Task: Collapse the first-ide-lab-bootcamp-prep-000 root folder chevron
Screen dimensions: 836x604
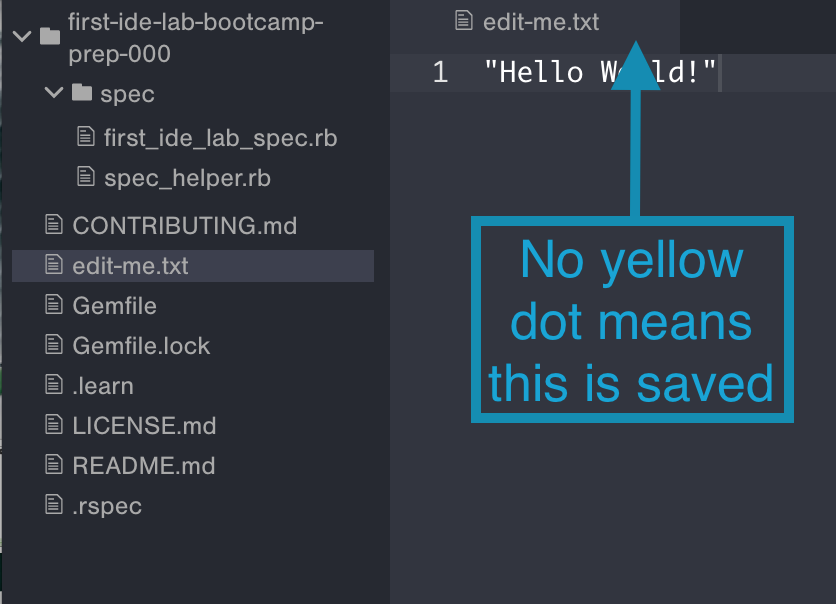Action: 20,37
